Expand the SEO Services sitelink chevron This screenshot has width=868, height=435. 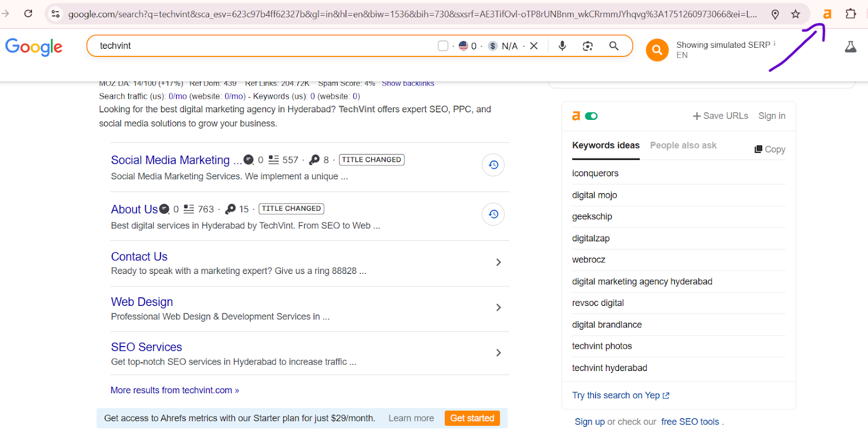pyautogui.click(x=499, y=353)
